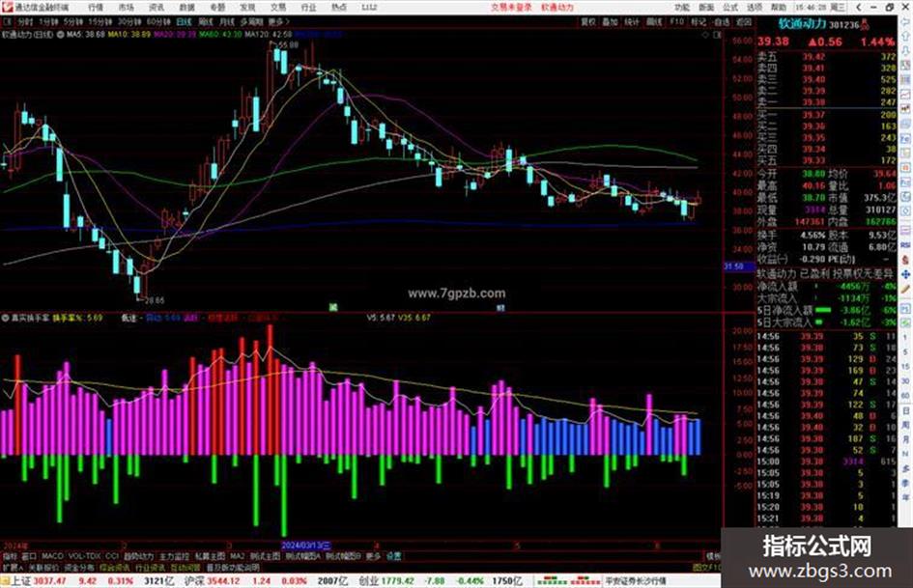
Task: Click the 画线 toolbar button
Action: coord(654,21)
